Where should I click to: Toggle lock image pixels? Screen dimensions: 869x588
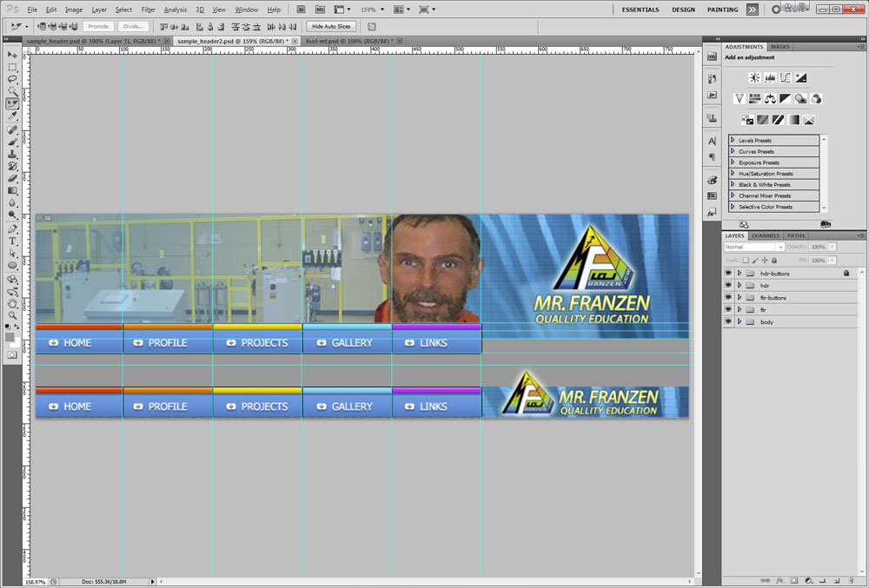(x=755, y=261)
